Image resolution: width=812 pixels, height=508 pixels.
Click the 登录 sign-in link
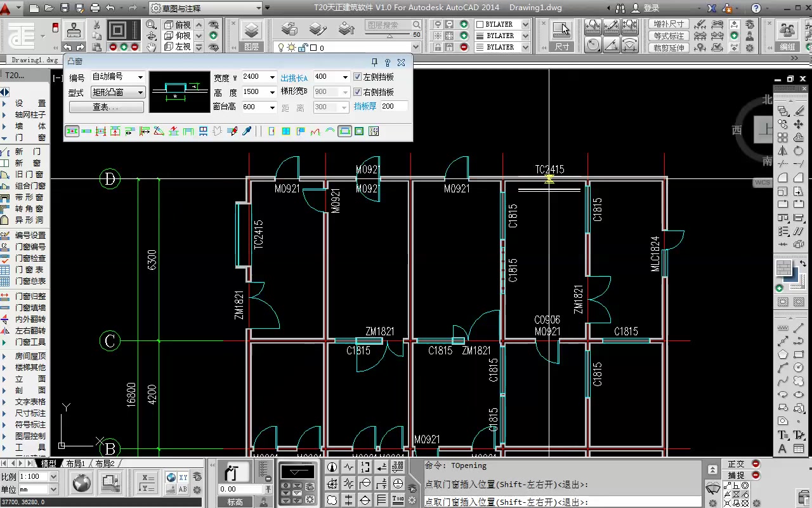[x=652, y=8]
